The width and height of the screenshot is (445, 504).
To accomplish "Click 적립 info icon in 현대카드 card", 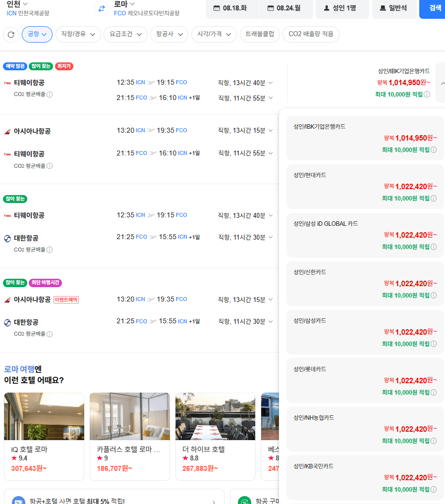I will tap(434, 199).
